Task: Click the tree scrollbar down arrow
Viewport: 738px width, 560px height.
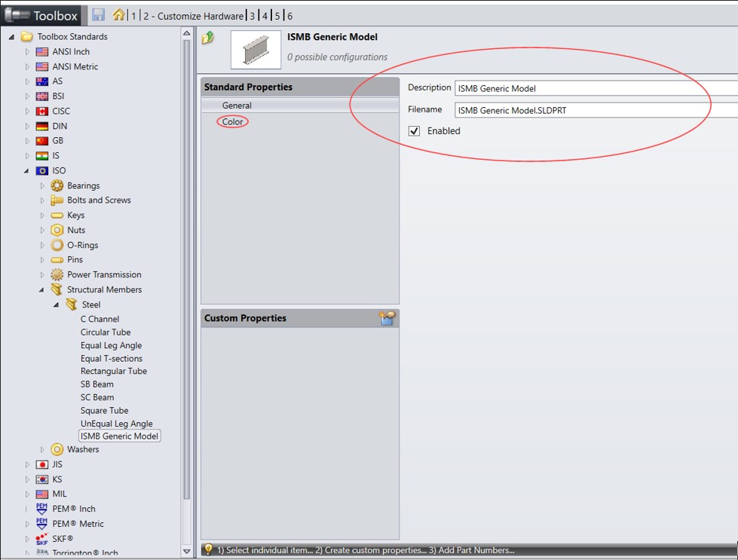Action: (x=187, y=551)
